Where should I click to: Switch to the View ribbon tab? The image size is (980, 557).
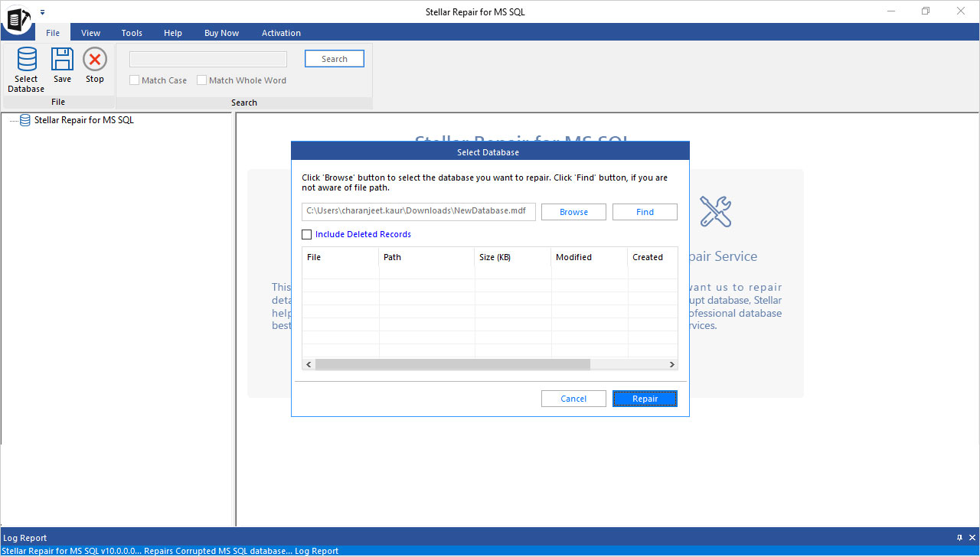pyautogui.click(x=90, y=33)
